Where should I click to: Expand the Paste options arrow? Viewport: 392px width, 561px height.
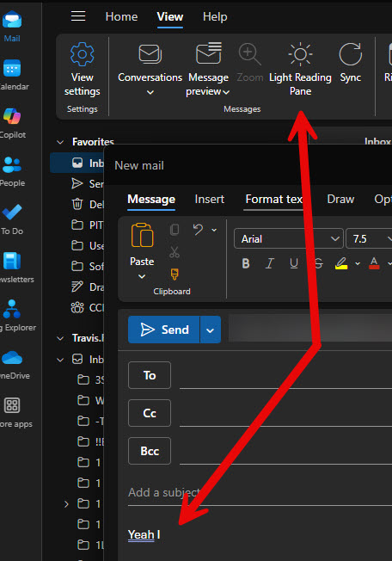[x=142, y=276]
